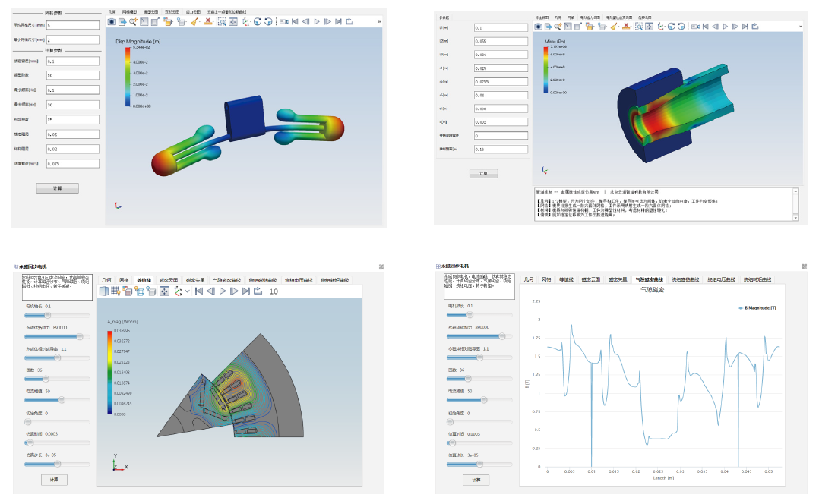Click zoom-to-box icon in displacement view toolbar
The width and height of the screenshot is (819, 504).
click(x=221, y=22)
